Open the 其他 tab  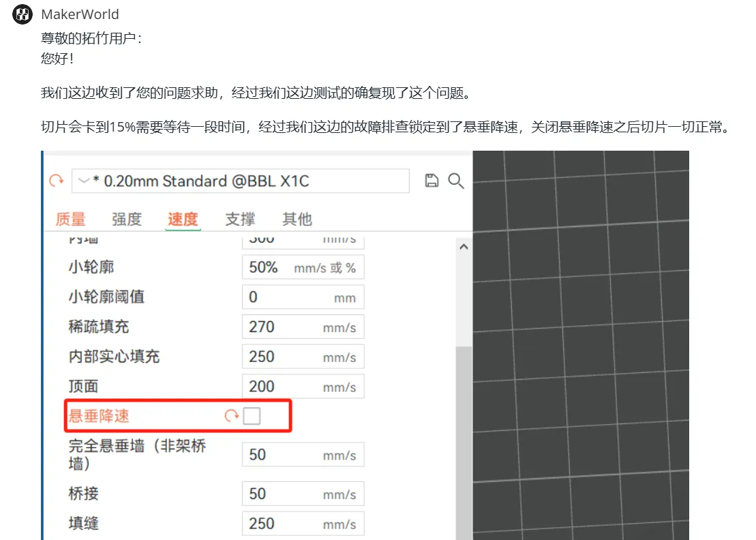(x=297, y=219)
